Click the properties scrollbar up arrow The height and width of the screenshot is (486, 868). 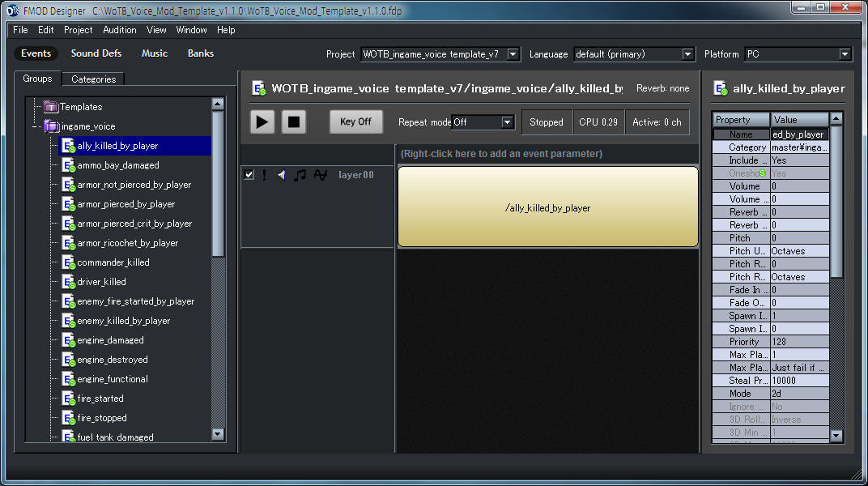(836, 118)
